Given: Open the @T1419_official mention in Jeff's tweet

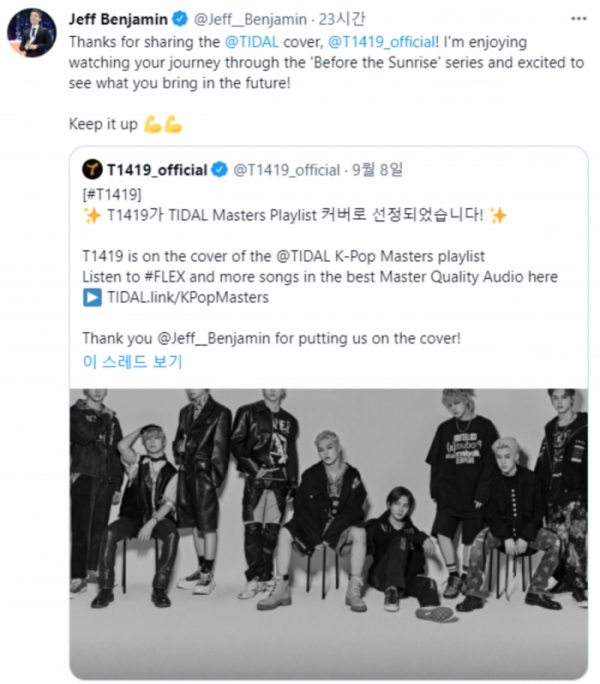Looking at the screenshot, I should 382,42.
